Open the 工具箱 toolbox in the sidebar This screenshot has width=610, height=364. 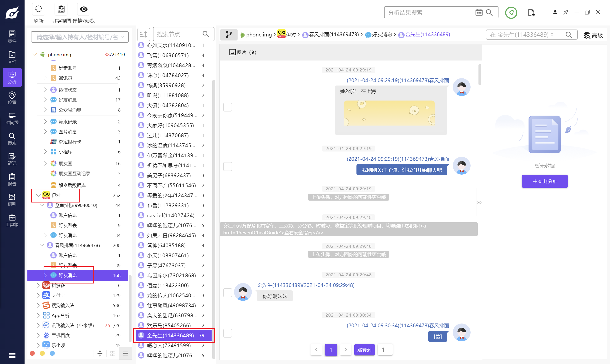pyautogui.click(x=12, y=220)
